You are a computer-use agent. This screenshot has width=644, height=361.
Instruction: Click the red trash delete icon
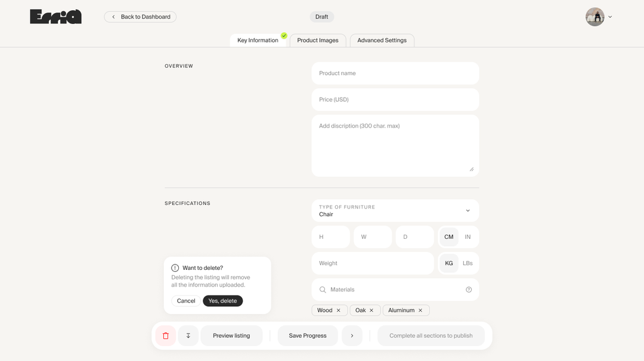tap(166, 335)
